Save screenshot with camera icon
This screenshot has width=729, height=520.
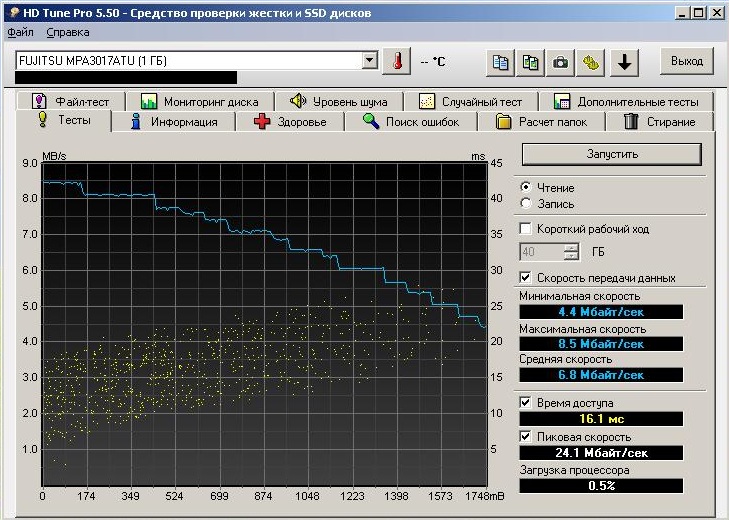pyautogui.click(x=560, y=62)
